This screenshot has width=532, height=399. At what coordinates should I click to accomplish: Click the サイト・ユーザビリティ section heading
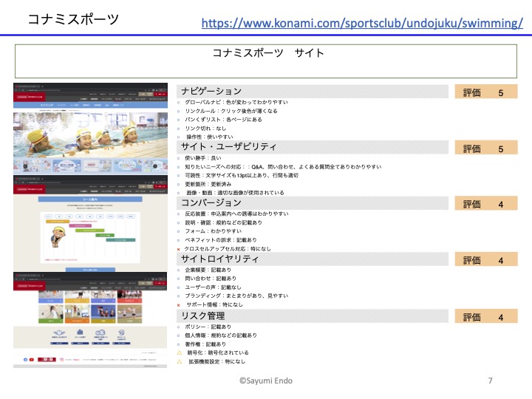point(229,147)
